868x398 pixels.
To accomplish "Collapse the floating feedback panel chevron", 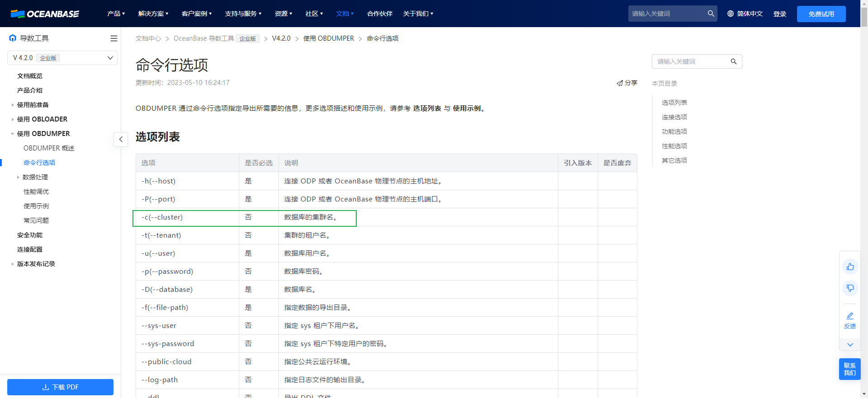I will (x=850, y=345).
